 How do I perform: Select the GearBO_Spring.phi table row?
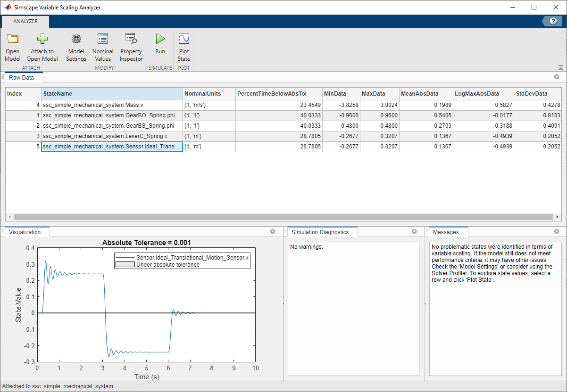pos(111,115)
